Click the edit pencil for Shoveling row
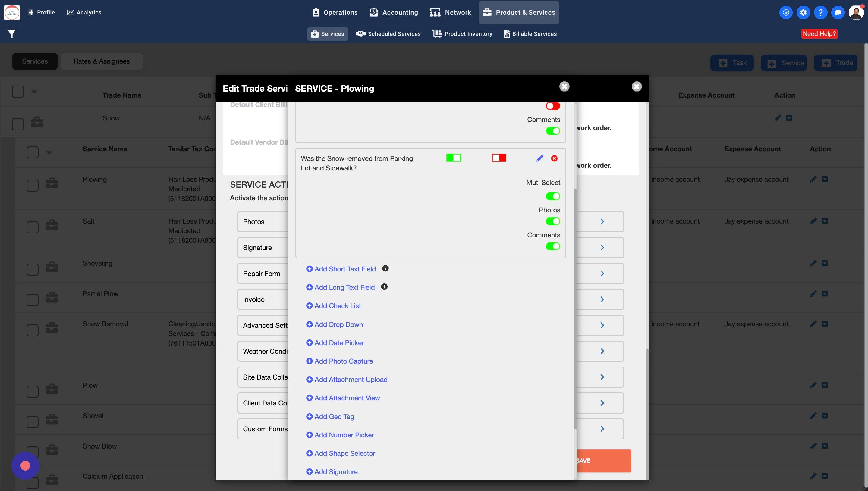 click(813, 263)
